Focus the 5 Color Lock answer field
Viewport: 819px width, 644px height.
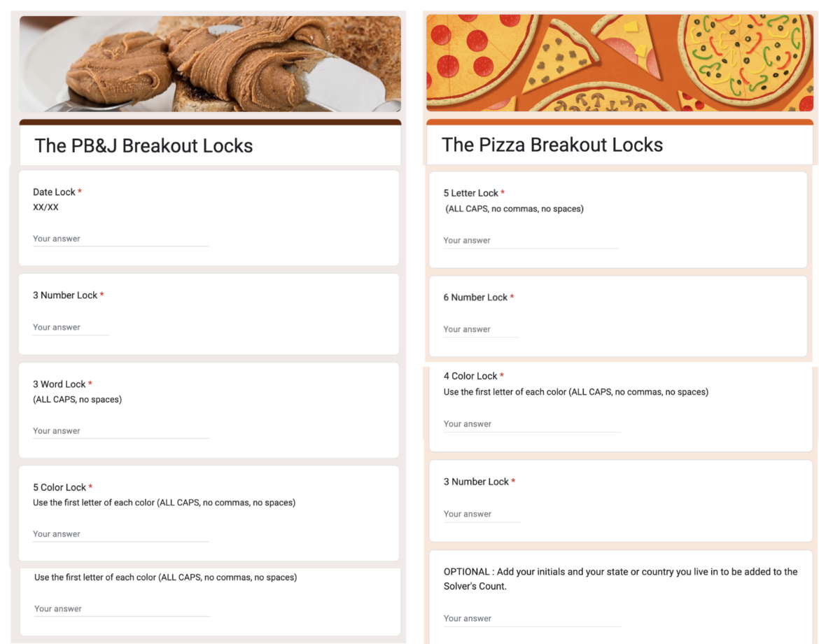pos(119,533)
